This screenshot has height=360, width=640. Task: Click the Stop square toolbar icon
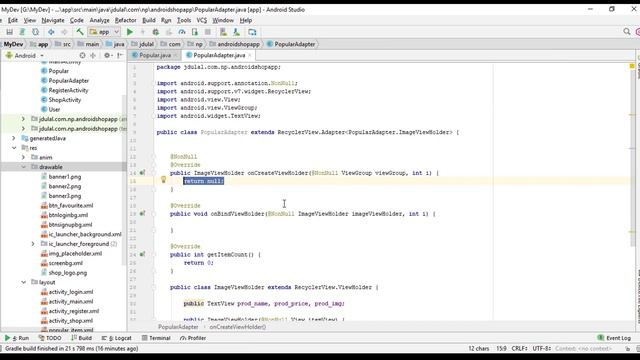(x=208, y=32)
